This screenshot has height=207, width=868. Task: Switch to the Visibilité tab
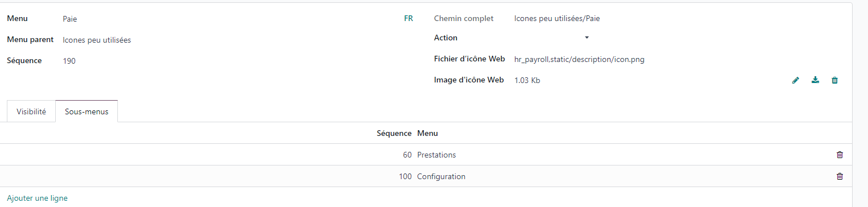coord(31,111)
